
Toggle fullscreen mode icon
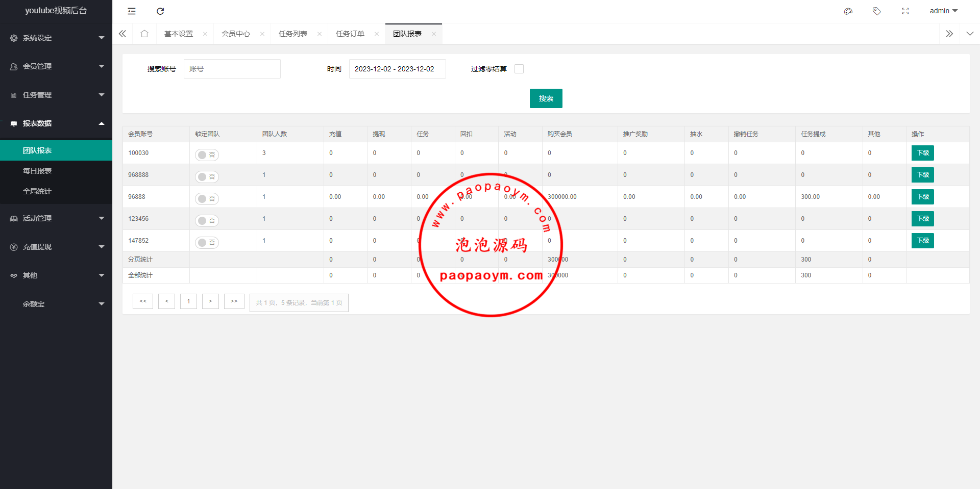(x=905, y=11)
